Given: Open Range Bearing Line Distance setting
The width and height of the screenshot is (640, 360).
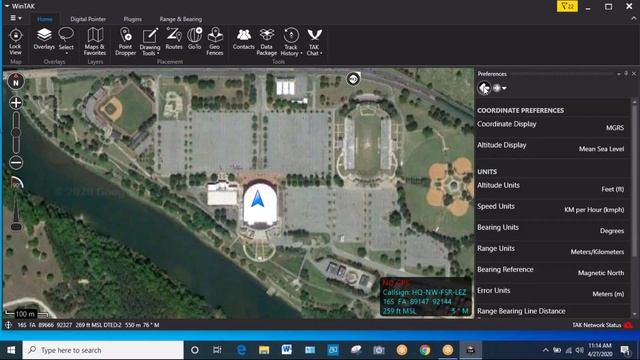Looking at the screenshot, I should (551, 311).
